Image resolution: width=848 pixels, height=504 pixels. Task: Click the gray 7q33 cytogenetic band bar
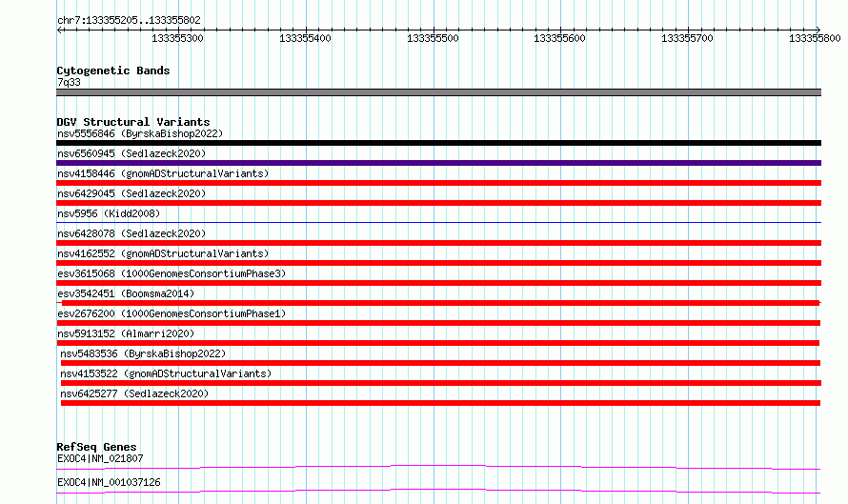[438, 92]
